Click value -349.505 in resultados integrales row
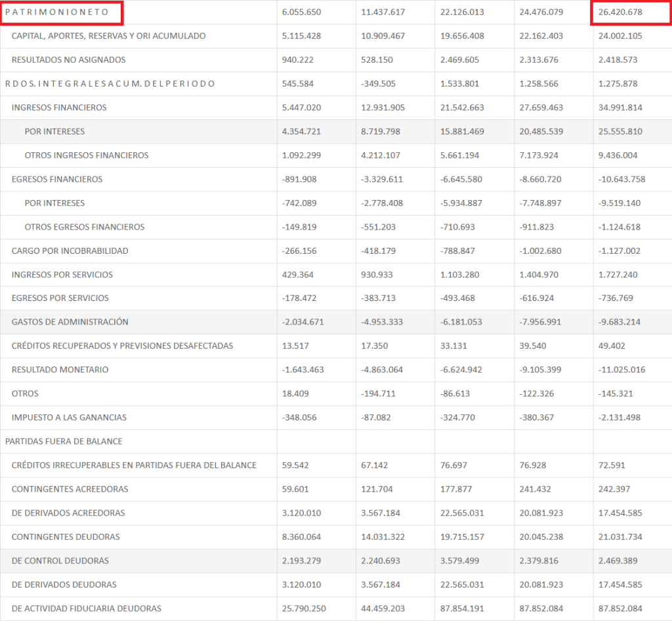The image size is (672, 621). (378, 83)
